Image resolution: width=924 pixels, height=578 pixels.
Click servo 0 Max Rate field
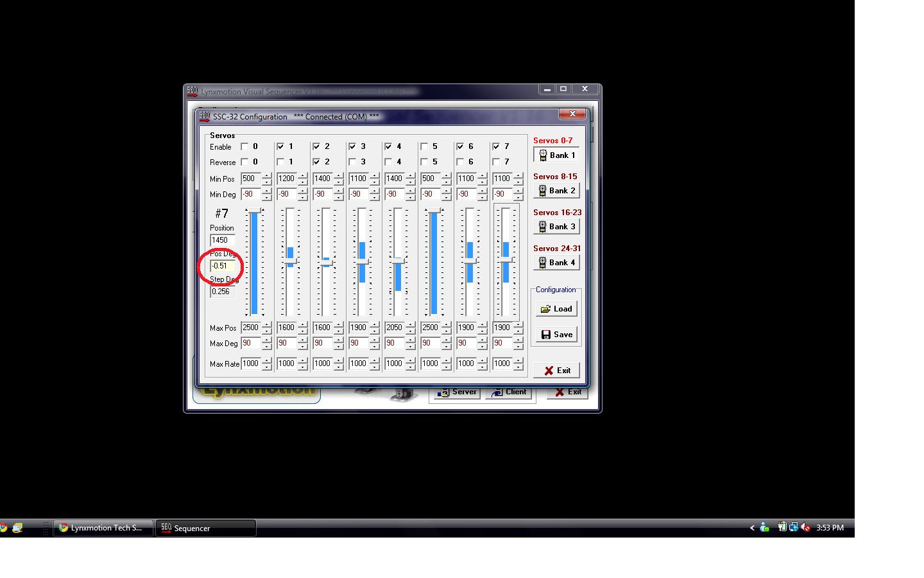(251, 363)
